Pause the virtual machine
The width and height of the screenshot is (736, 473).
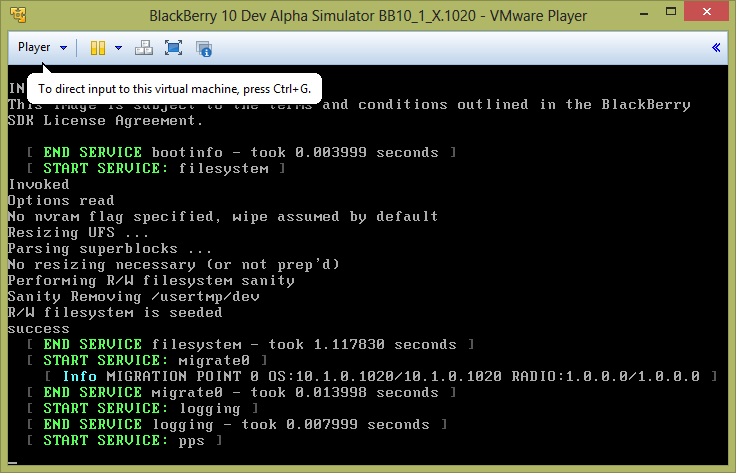pos(98,48)
